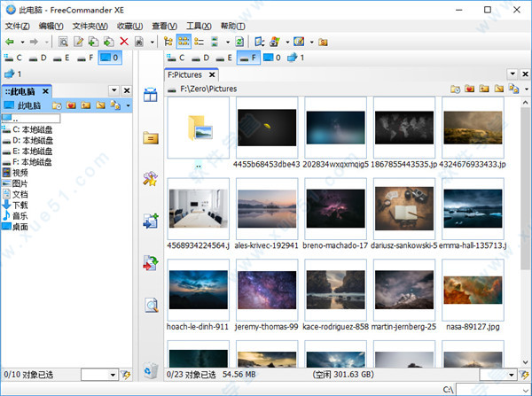Toggle folder tree display in toolbar
The image size is (532, 396).
168,42
